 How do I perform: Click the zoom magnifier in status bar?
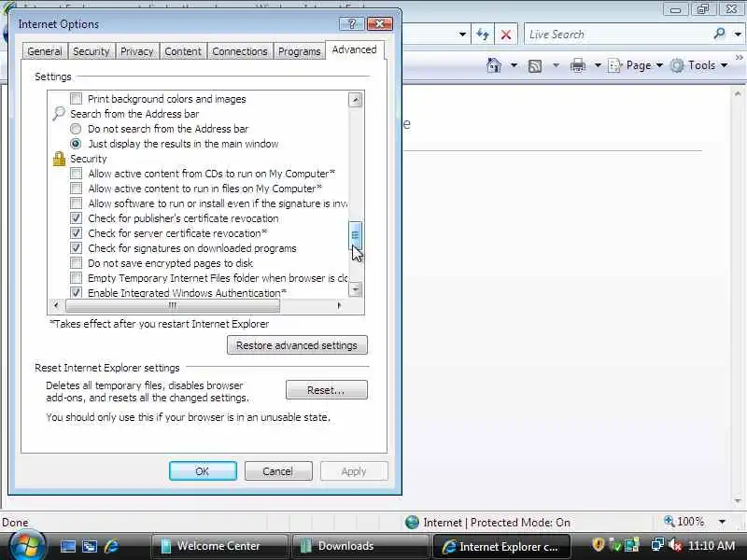coord(669,521)
